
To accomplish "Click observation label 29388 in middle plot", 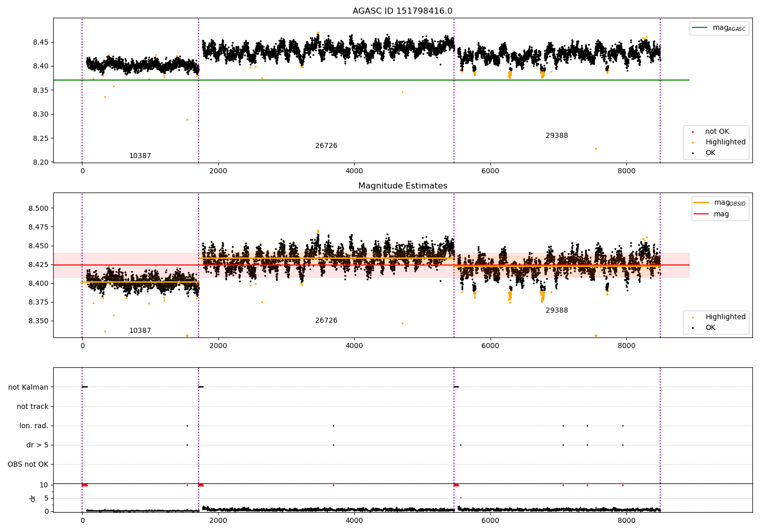I will (557, 311).
